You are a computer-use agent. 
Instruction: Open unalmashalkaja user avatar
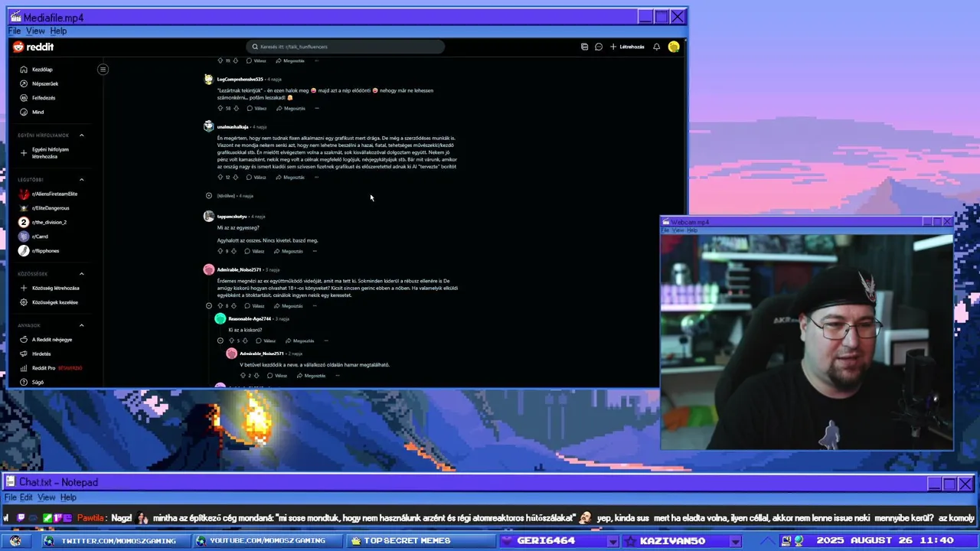coord(208,126)
